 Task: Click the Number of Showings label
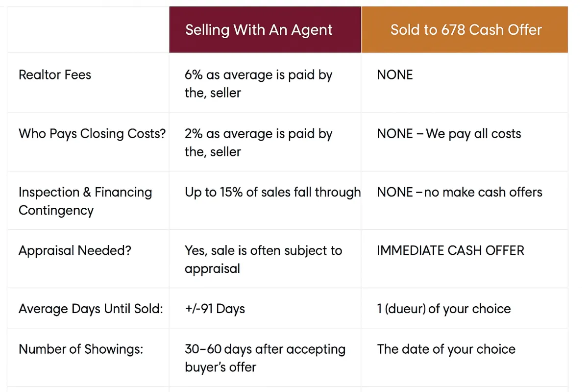coord(81,349)
